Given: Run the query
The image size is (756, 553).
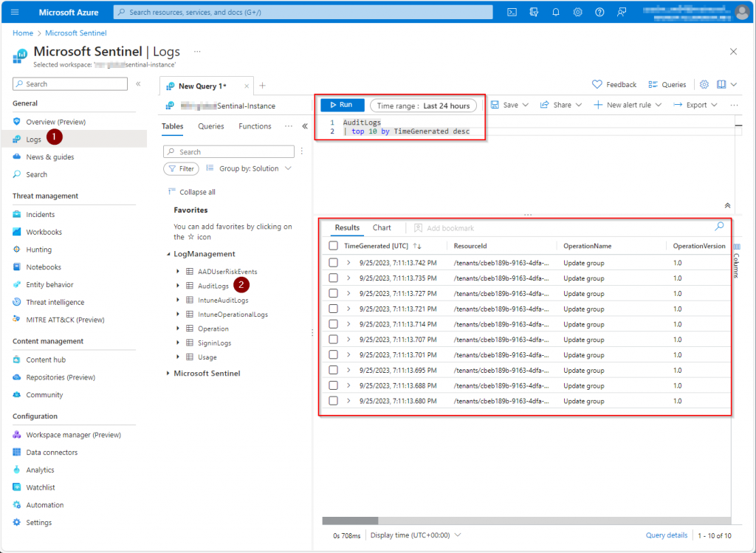Looking at the screenshot, I should (342, 105).
